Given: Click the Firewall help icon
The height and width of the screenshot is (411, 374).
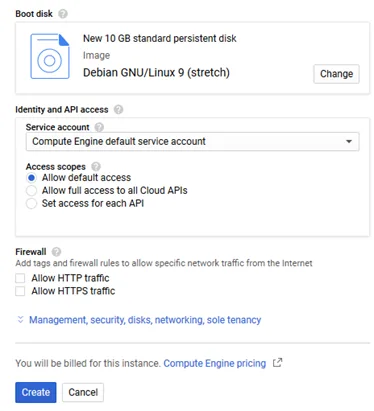Looking at the screenshot, I should coord(57,252).
